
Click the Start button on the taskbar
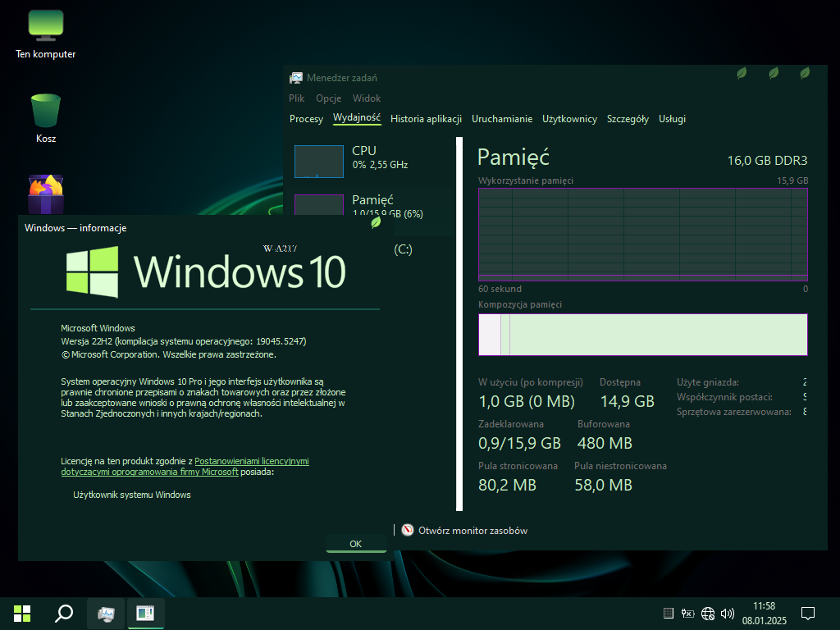22,613
